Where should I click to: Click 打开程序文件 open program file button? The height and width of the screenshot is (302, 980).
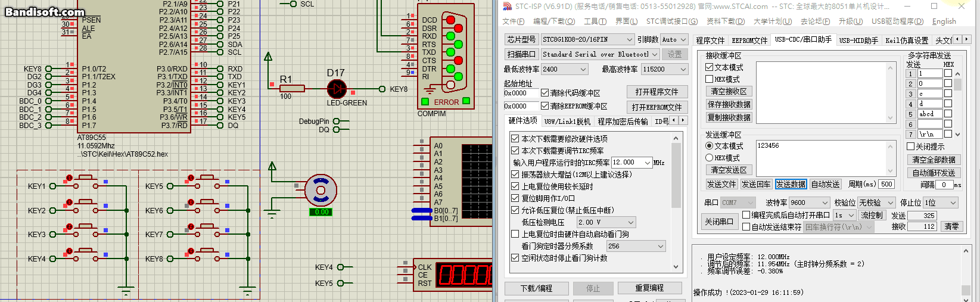tap(657, 92)
